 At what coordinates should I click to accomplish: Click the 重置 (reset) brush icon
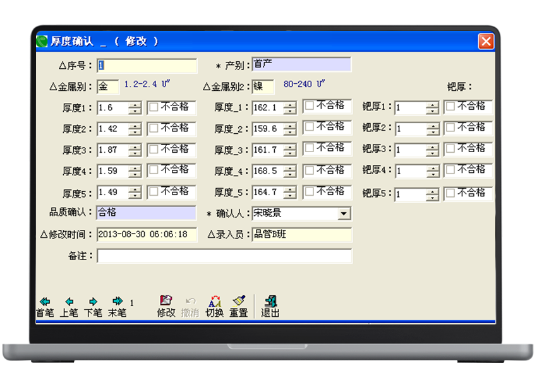coord(238,301)
